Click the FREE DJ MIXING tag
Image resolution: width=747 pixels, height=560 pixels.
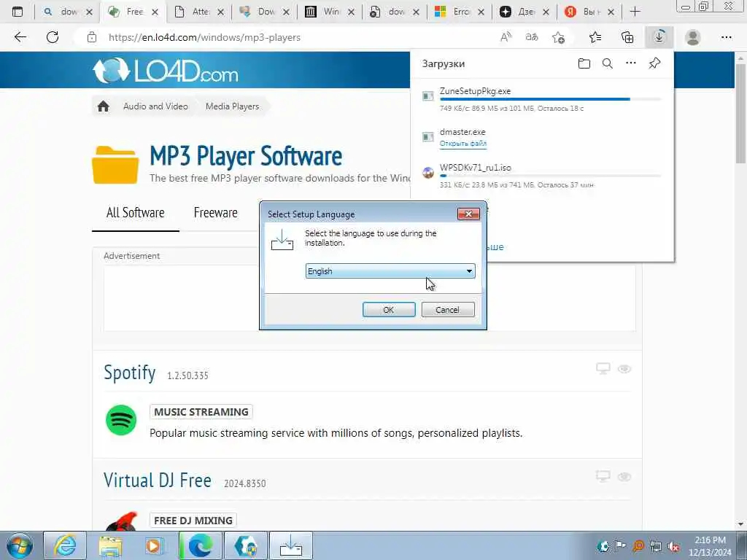[x=193, y=521]
